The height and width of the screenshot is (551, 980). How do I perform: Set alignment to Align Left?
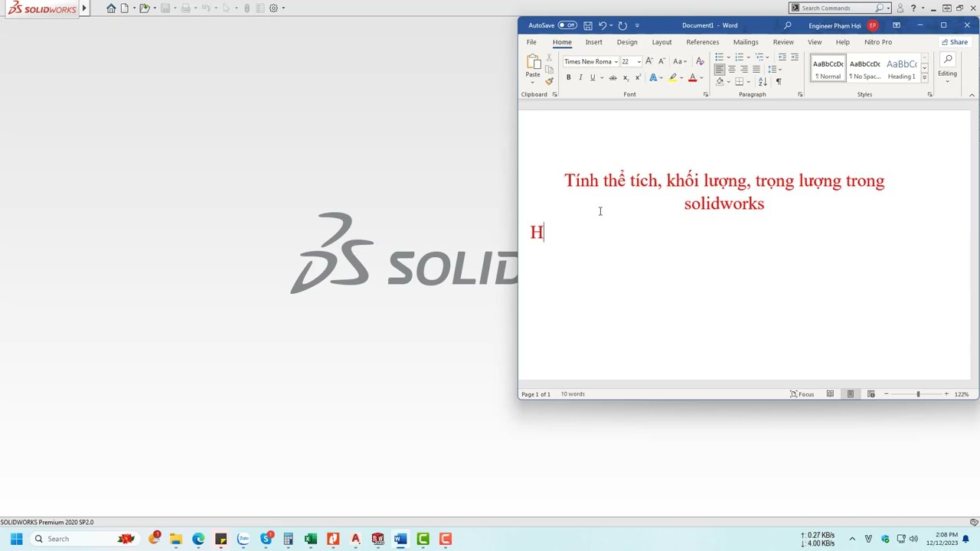click(x=719, y=69)
